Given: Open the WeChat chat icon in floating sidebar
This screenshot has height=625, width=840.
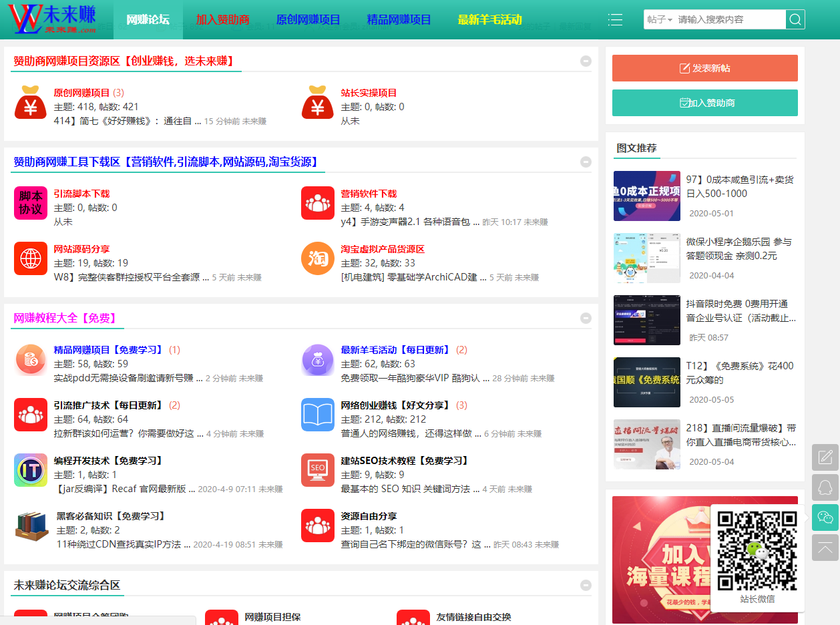Looking at the screenshot, I should [x=825, y=517].
